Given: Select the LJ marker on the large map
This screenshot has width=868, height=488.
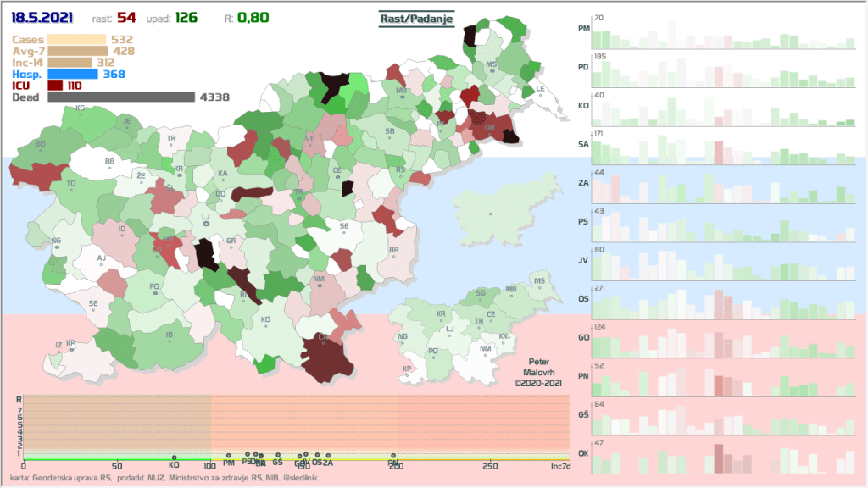Looking at the screenshot, I should (205, 224).
